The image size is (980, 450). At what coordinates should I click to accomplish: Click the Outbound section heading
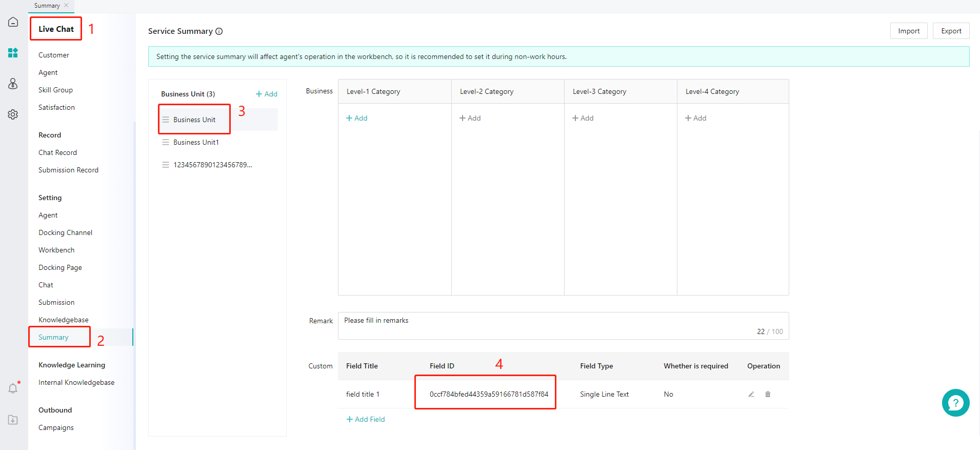click(x=55, y=410)
